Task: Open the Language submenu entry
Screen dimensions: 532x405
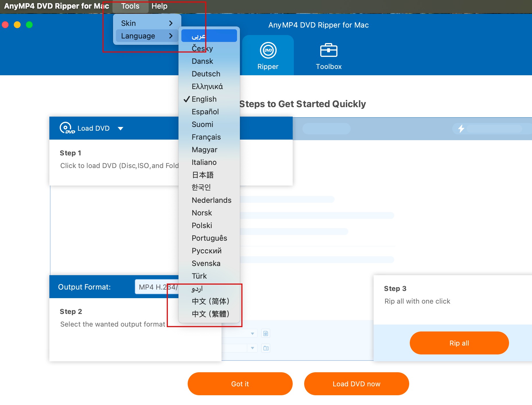Action: click(x=147, y=36)
